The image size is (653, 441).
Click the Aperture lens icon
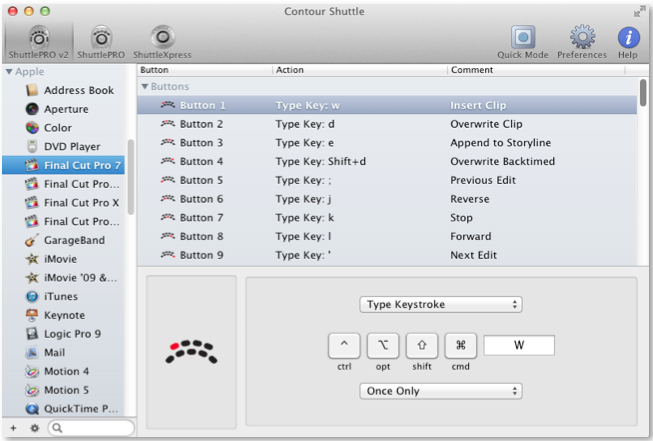tap(32, 109)
